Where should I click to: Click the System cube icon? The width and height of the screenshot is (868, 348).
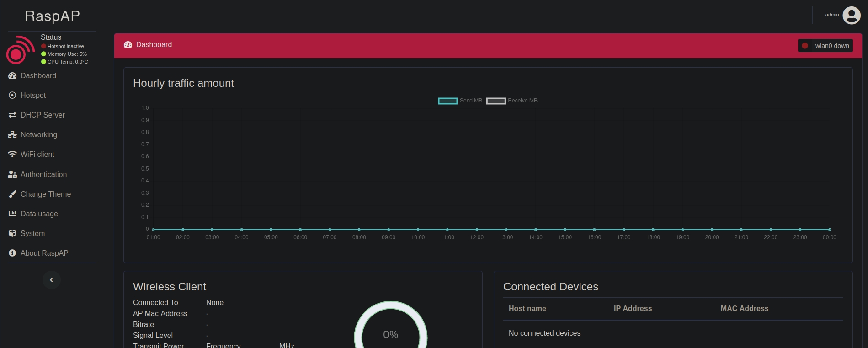coord(12,234)
